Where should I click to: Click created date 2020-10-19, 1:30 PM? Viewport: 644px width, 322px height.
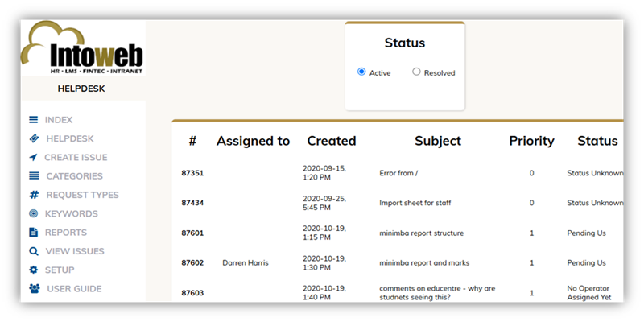[324, 263]
